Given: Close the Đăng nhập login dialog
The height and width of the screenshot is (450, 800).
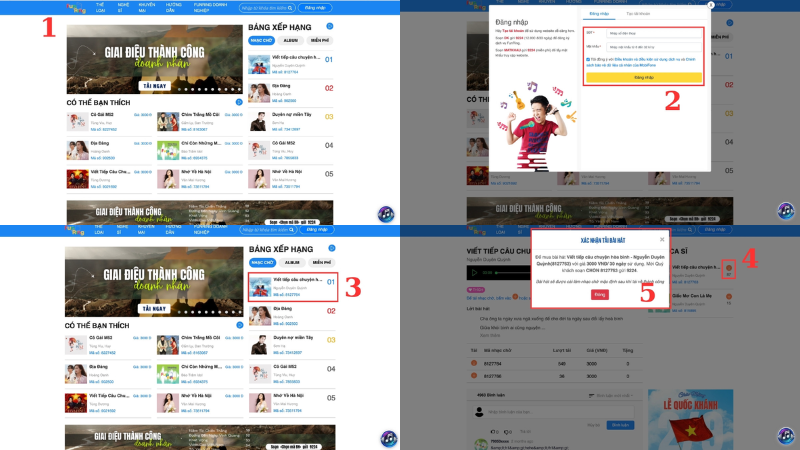Looking at the screenshot, I should pos(711,5).
